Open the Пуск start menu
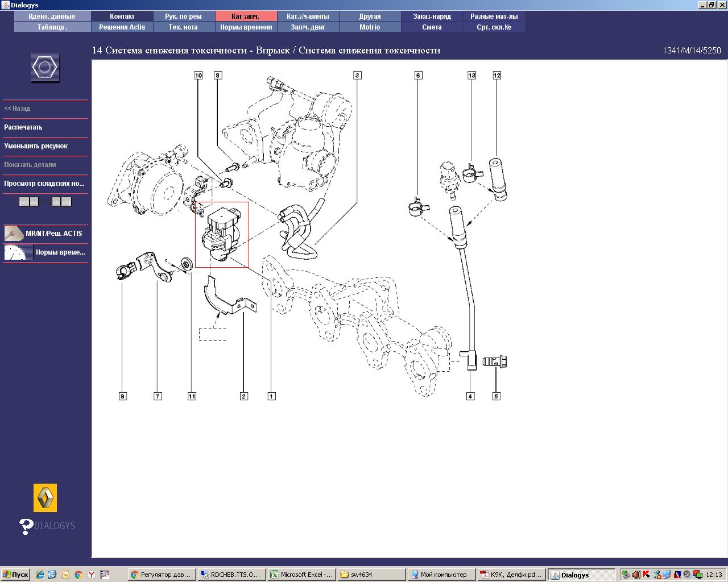The image size is (728, 582). coord(15,575)
